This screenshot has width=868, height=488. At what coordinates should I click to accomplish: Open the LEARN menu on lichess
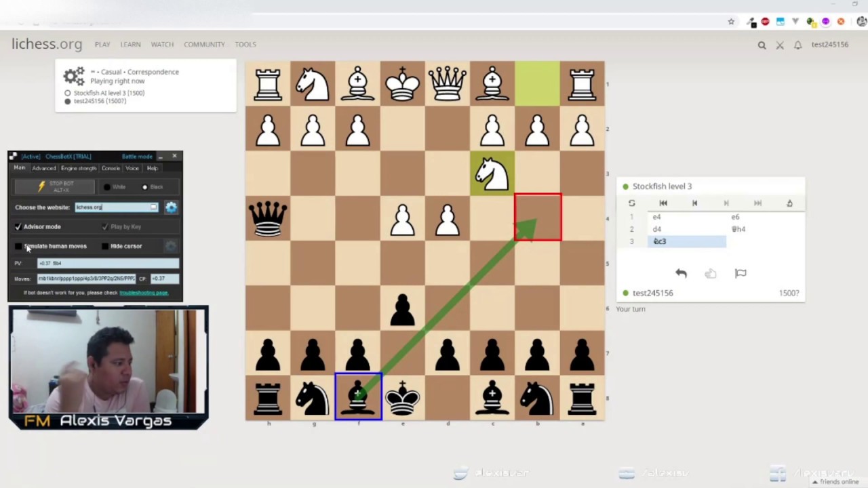130,45
